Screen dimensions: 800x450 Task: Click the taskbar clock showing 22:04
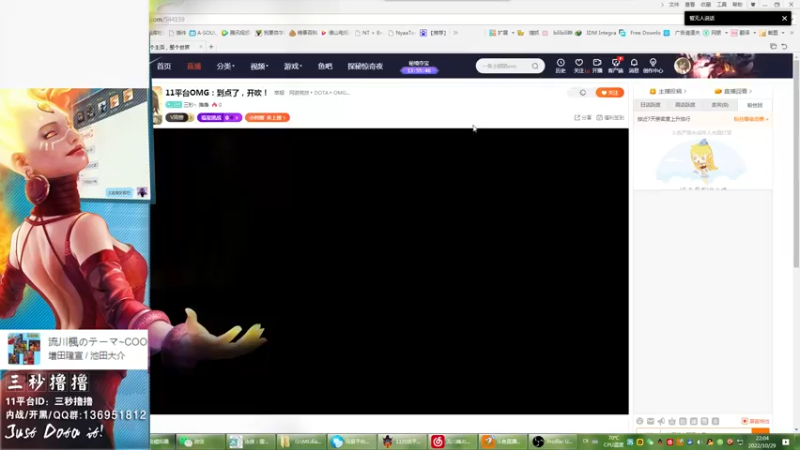(762, 442)
